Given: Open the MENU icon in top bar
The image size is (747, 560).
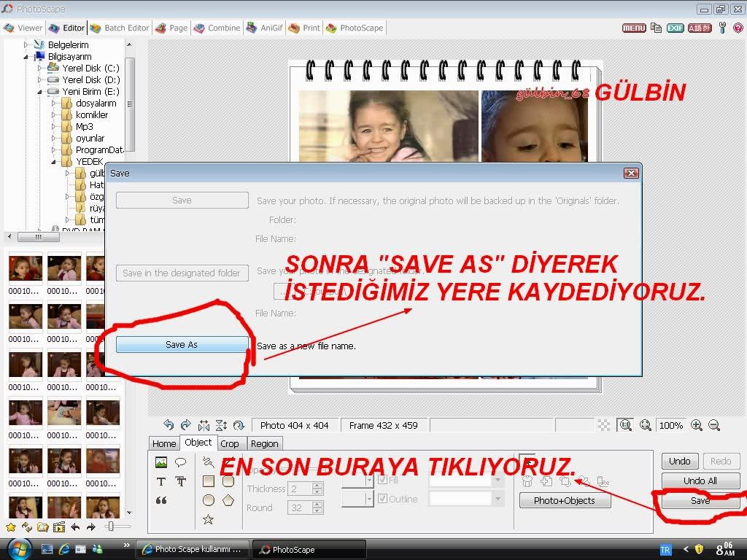Looking at the screenshot, I should [x=634, y=28].
